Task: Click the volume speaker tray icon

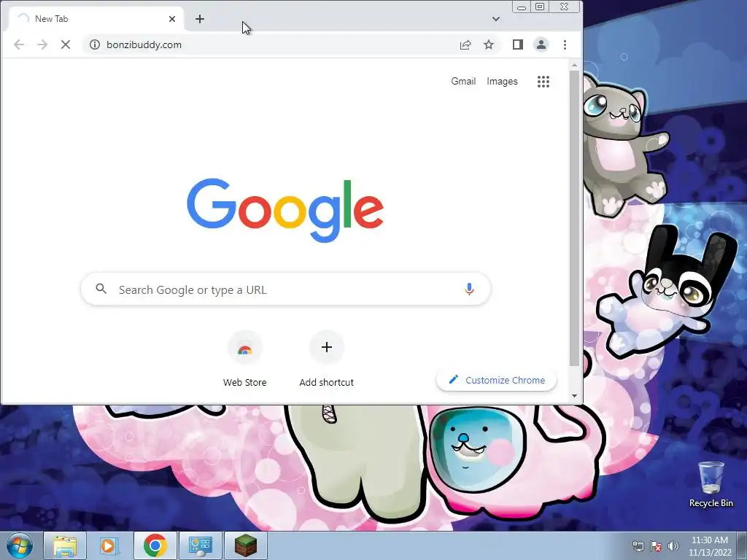Action: point(673,546)
